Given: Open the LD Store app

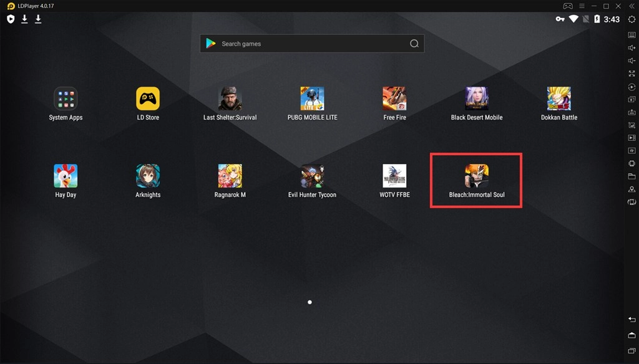Looking at the screenshot, I should [x=148, y=98].
